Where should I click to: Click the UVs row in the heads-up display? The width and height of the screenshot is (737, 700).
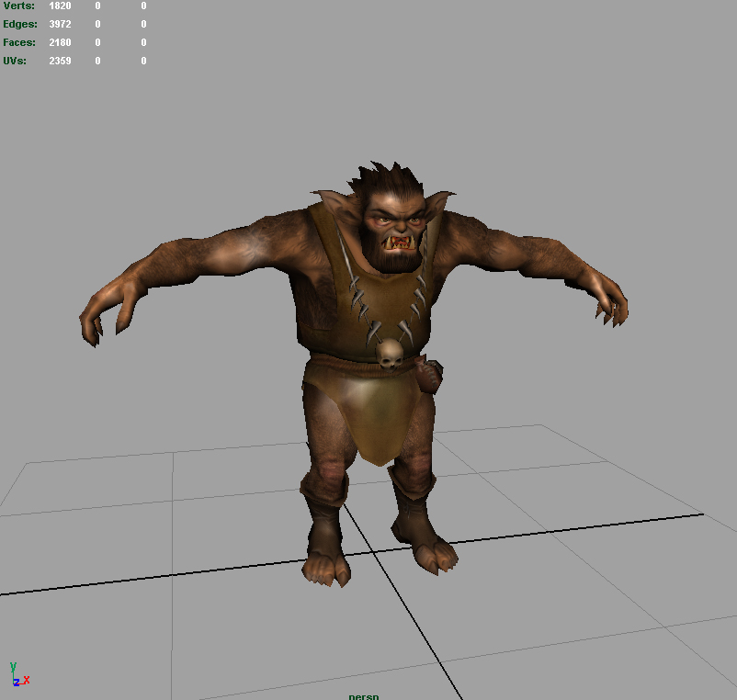pos(15,61)
